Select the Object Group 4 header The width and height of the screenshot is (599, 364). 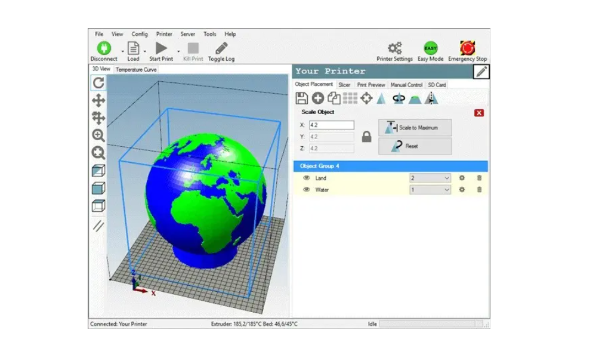pyautogui.click(x=390, y=166)
